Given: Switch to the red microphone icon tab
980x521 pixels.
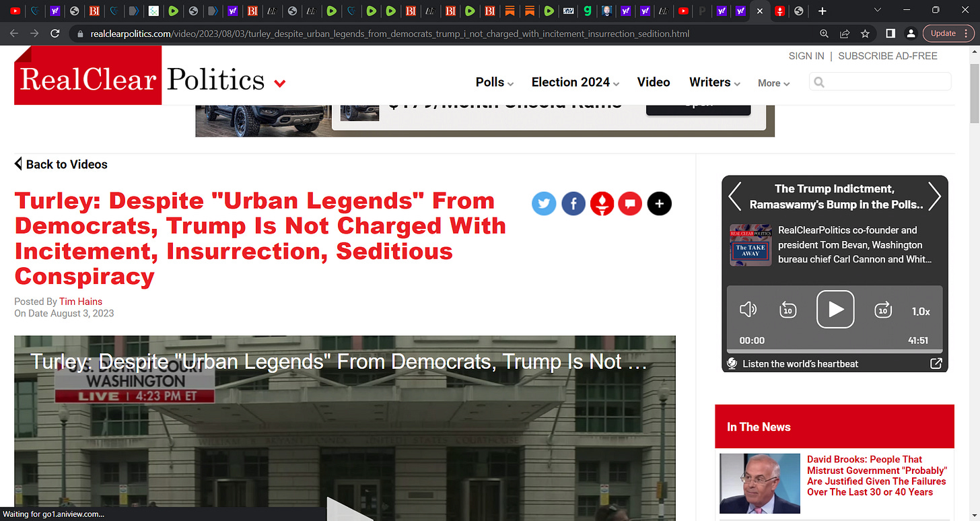Looking at the screenshot, I should pyautogui.click(x=779, y=11).
